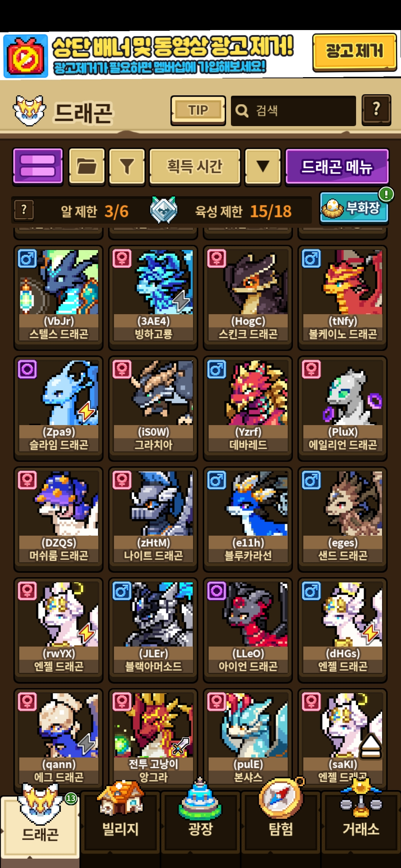The height and width of the screenshot is (868, 401).
Task: Open the 획득 시간 sort dropdown
Action: click(x=195, y=166)
